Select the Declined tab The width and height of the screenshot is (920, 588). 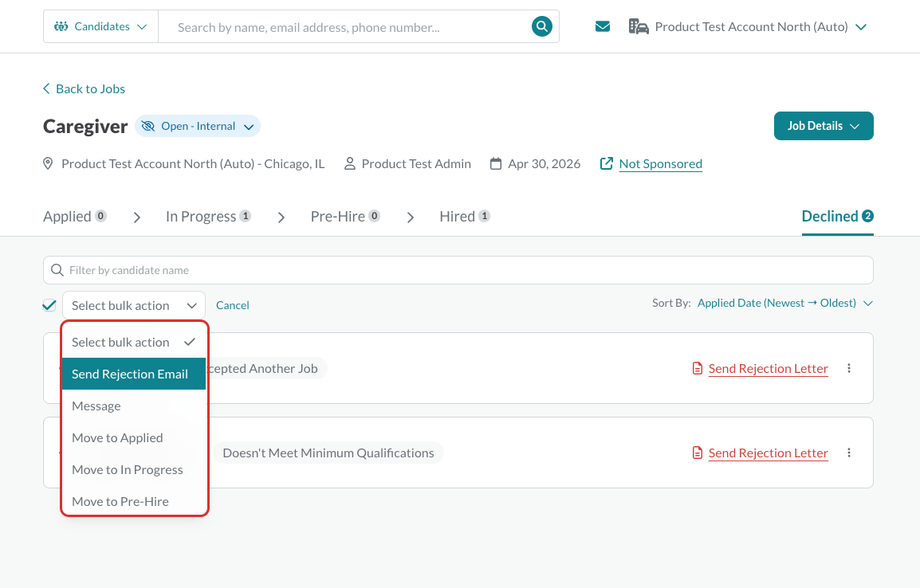pyautogui.click(x=837, y=217)
